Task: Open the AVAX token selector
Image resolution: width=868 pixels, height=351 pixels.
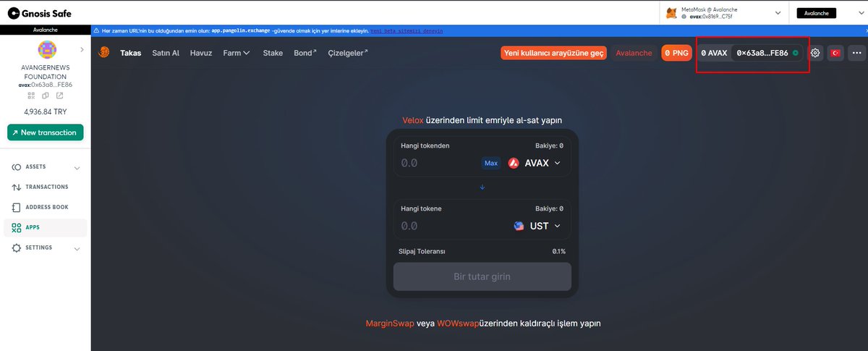Action: 535,163
